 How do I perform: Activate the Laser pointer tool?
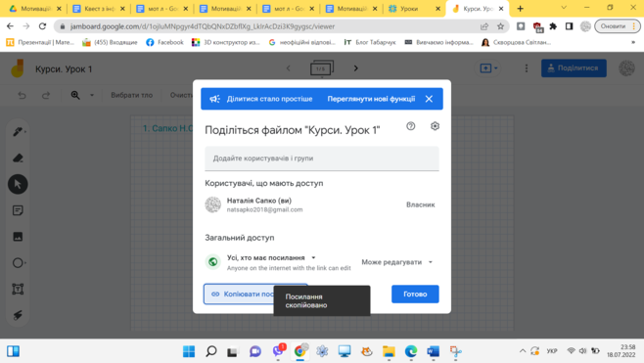18,315
